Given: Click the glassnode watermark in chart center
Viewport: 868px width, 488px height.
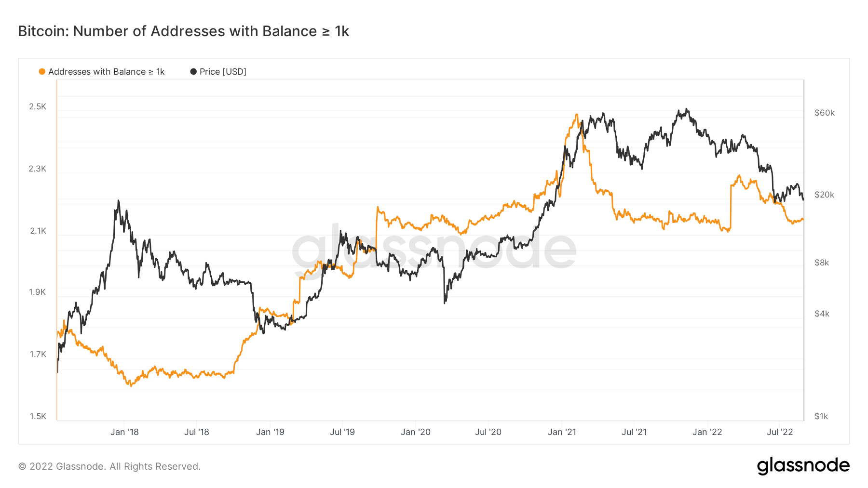Looking at the screenshot, I should (x=434, y=248).
